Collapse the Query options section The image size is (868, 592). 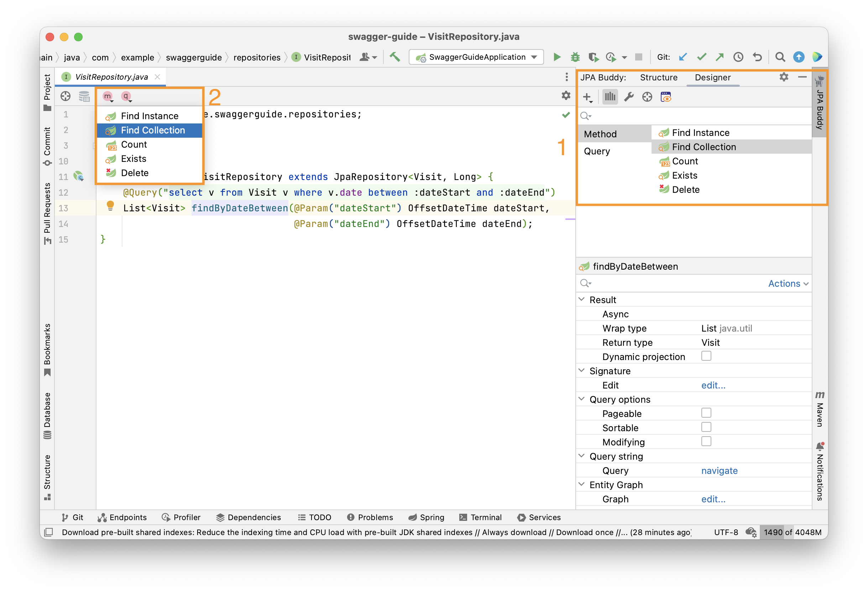click(581, 399)
